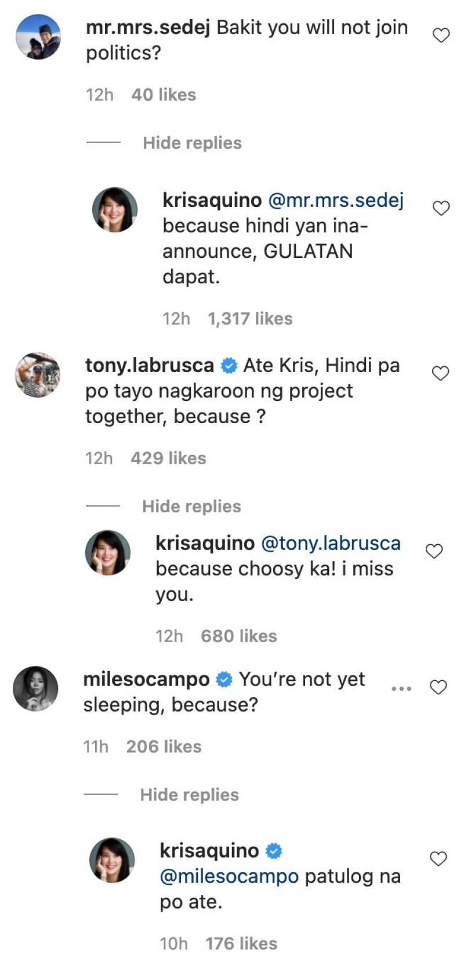464x980 pixels.
Task: Tap heart on krisaquino's patulog na reply
Action: [438, 858]
